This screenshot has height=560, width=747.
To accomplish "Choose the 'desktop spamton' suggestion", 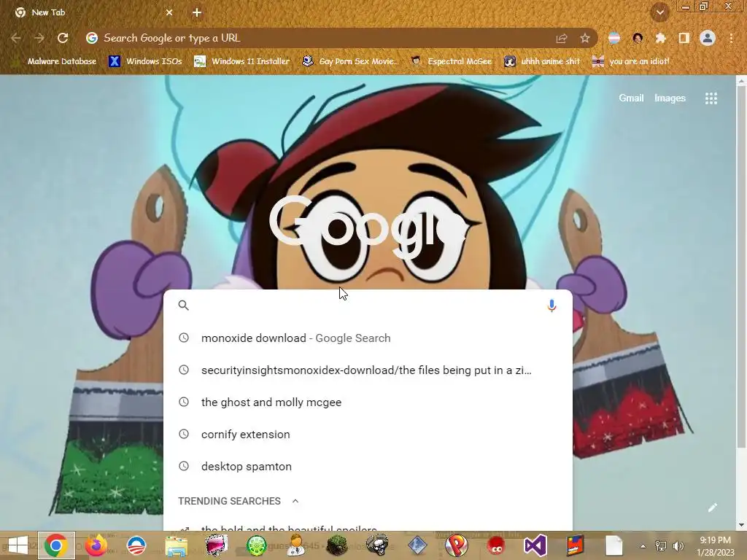I will point(368,467).
